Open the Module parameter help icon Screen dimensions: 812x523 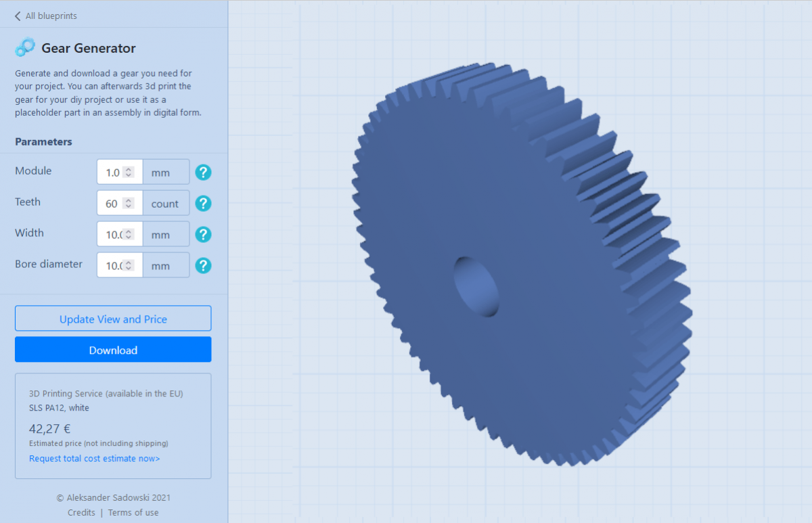(203, 172)
